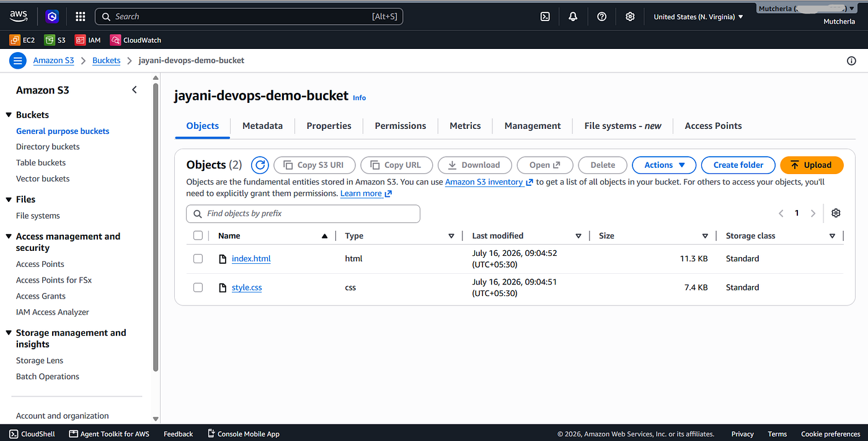Sort by Size column arrow

[705, 236]
